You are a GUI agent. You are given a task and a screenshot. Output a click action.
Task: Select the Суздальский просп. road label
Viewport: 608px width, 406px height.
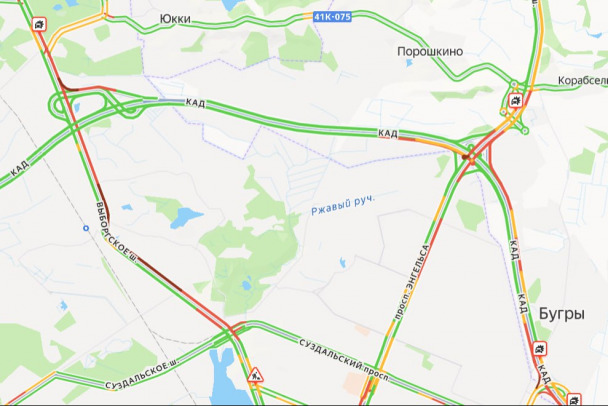(x=344, y=360)
